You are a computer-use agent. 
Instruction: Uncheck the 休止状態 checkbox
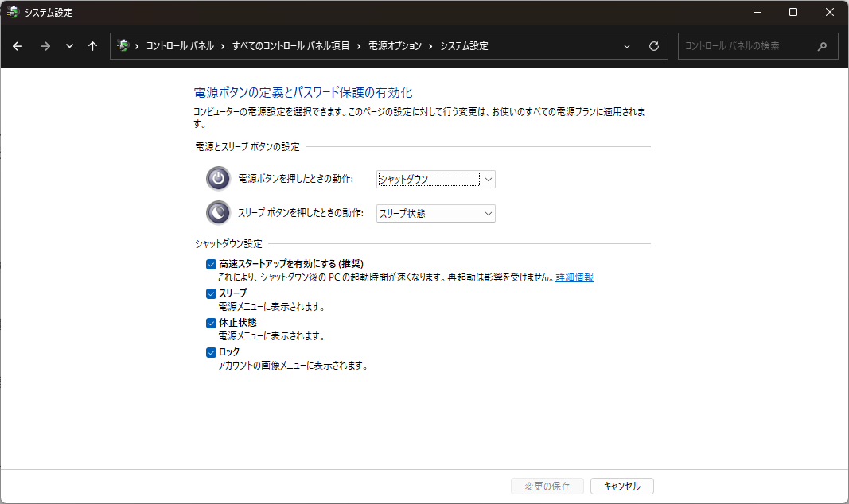pyautogui.click(x=211, y=323)
